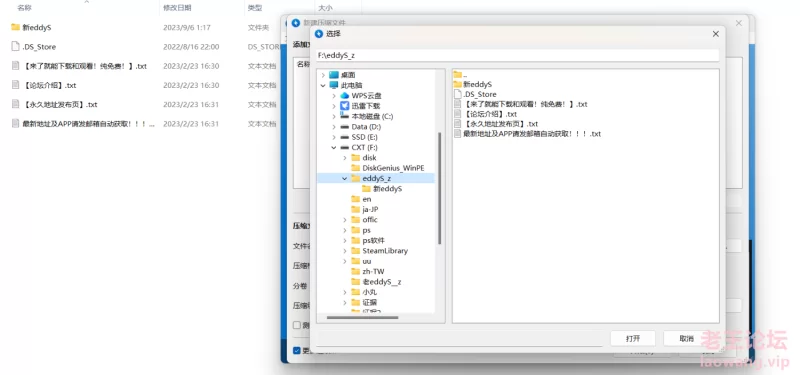Click the 桌面 desktop icon in tree
This screenshot has height=375, width=800.
(x=334, y=74)
